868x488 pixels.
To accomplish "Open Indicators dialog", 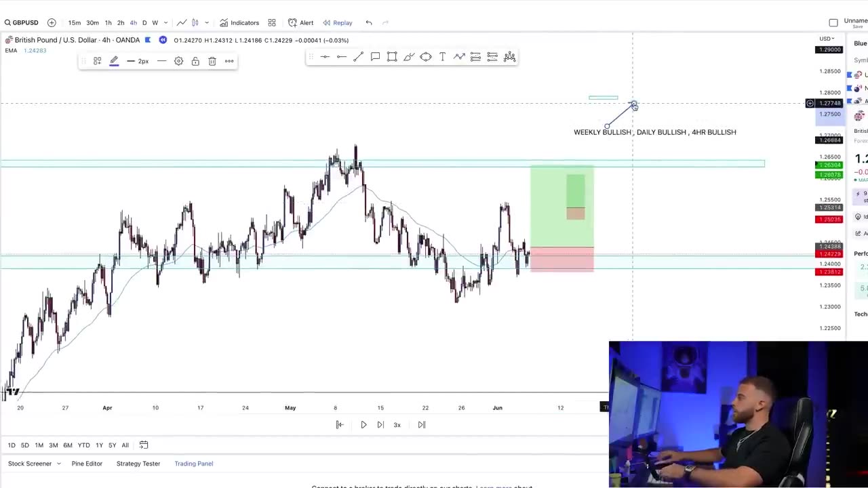I will click(x=239, y=22).
